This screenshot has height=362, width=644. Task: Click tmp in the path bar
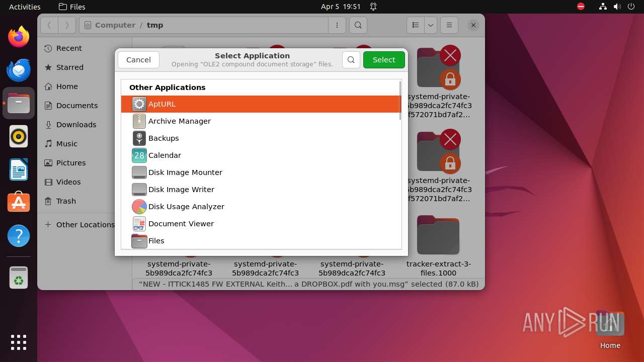[155, 25]
